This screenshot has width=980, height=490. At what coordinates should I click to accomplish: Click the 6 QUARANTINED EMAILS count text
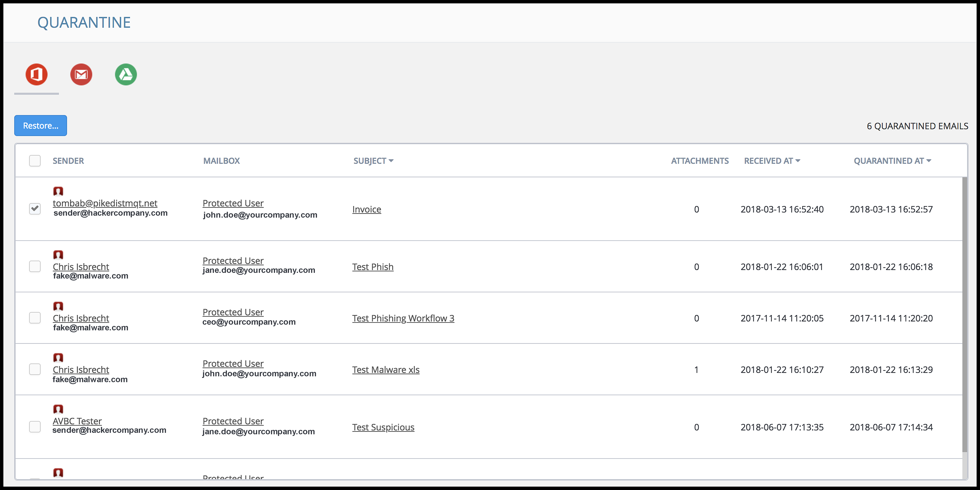coord(917,126)
